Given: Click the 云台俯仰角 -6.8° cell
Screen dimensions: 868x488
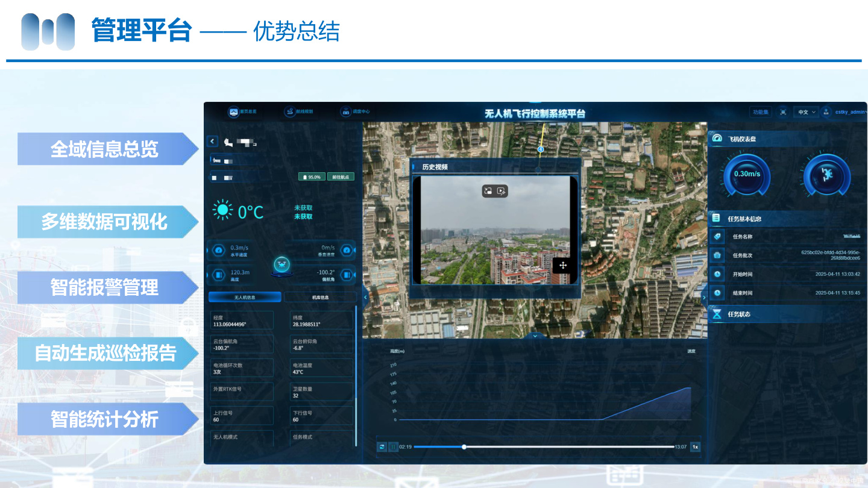Looking at the screenshot, I should (321, 344).
